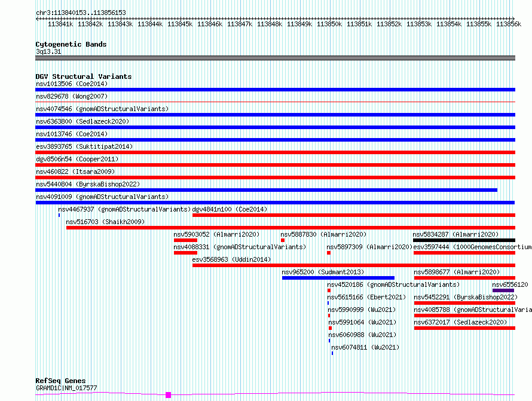
Task: Click nsv5440804 (ByrskaBishop2022) label
Action: [88, 184]
